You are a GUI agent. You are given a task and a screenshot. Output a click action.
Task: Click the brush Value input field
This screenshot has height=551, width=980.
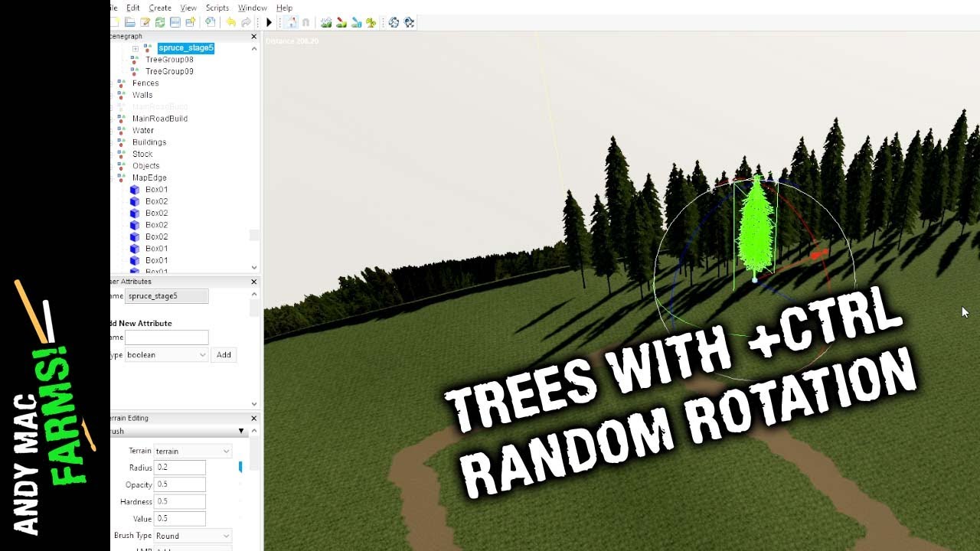pos(180,518)
